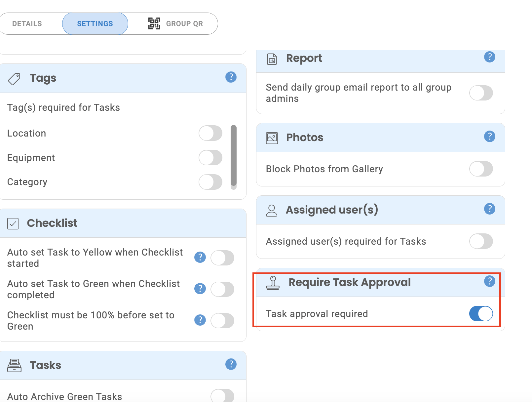
Task: Disable Task approval required switch
Action: click(481, 314)
